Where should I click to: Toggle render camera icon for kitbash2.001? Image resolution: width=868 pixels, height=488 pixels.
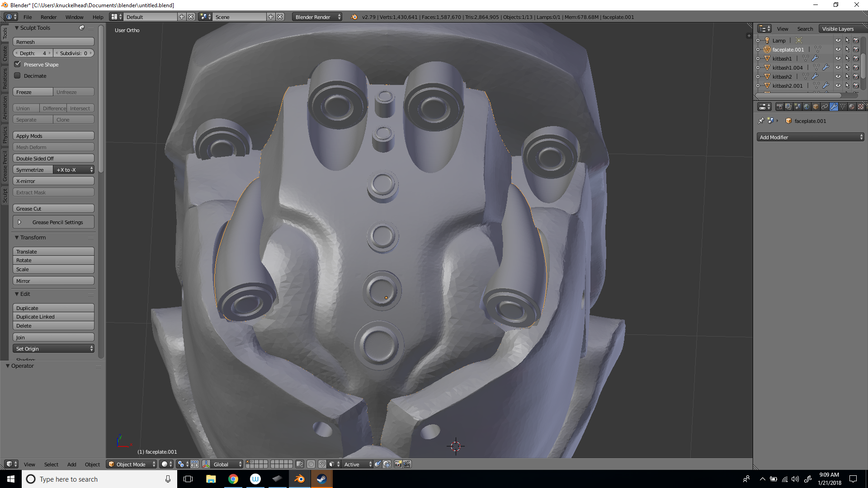(856, 86)
